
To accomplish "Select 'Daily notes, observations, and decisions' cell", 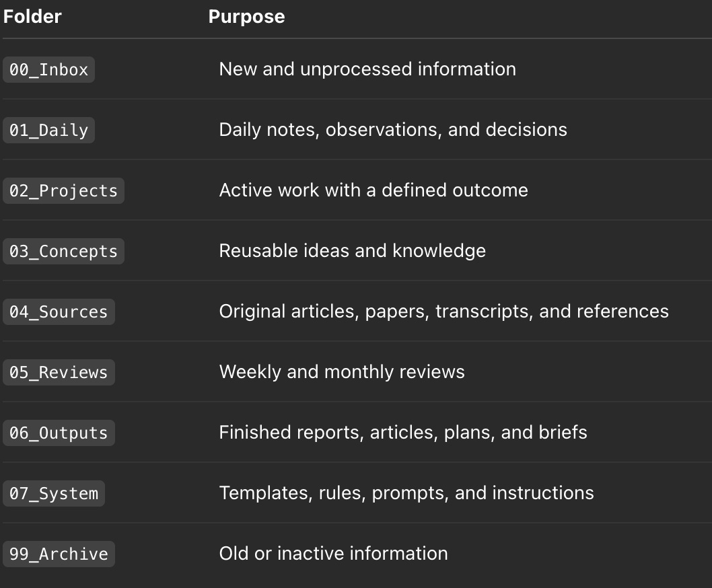I will (x=393, y=130).
